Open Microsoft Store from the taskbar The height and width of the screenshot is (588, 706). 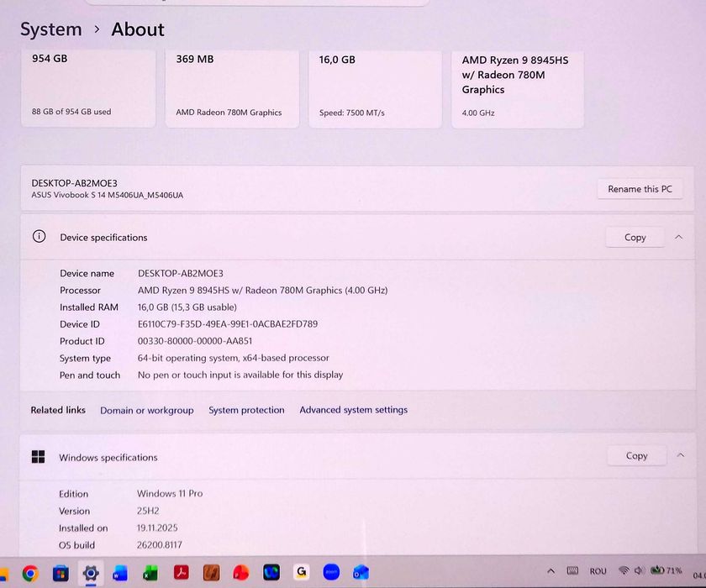click(61, 574)
